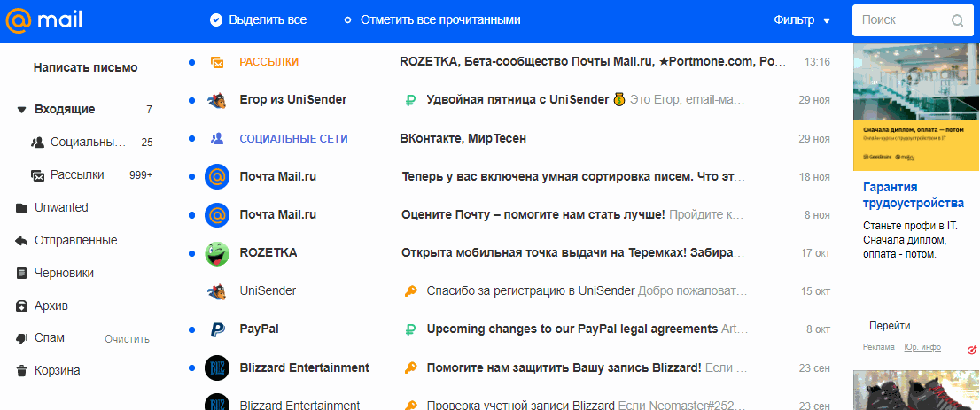Click the Корзина trash can icon
This screenshot has width=980, height=410.
point(22,371)
